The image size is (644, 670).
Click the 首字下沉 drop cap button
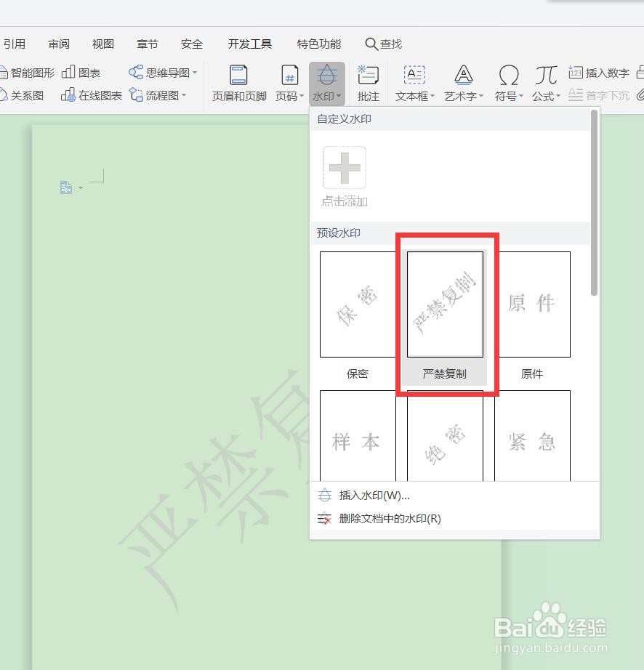(x=599, y=95)
